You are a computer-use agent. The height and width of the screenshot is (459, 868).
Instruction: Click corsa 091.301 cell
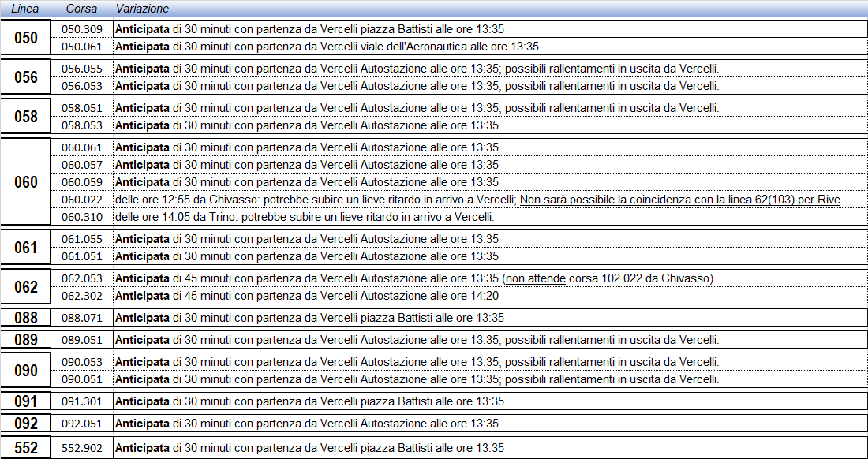[82, 401]
